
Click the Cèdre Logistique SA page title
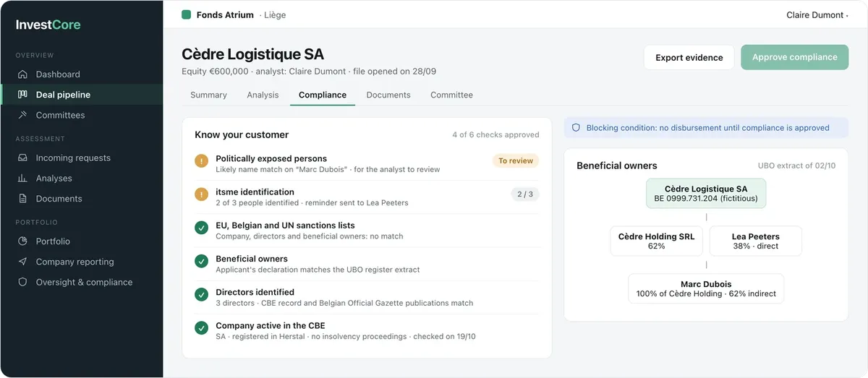click(253, 54)
